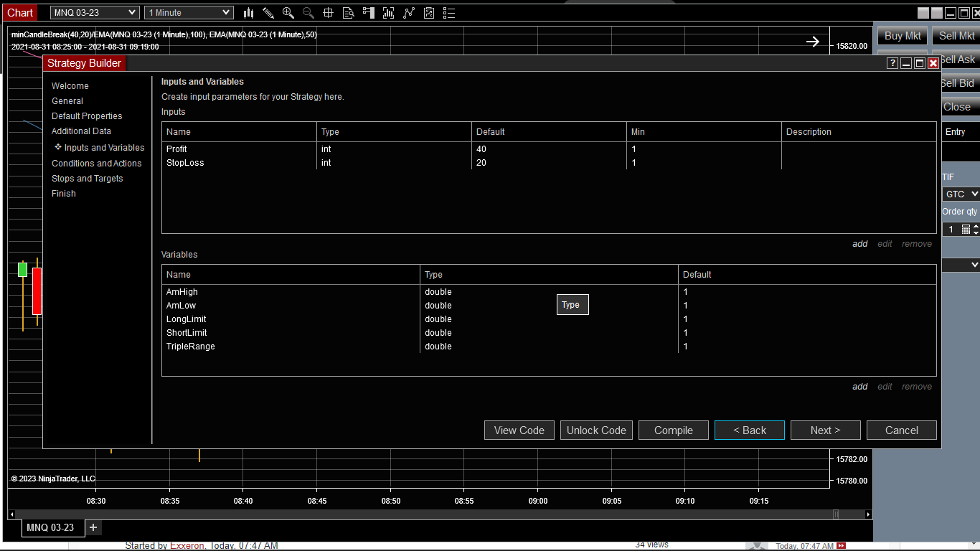Click the zoom in magnifier icon

coord(288,13)
